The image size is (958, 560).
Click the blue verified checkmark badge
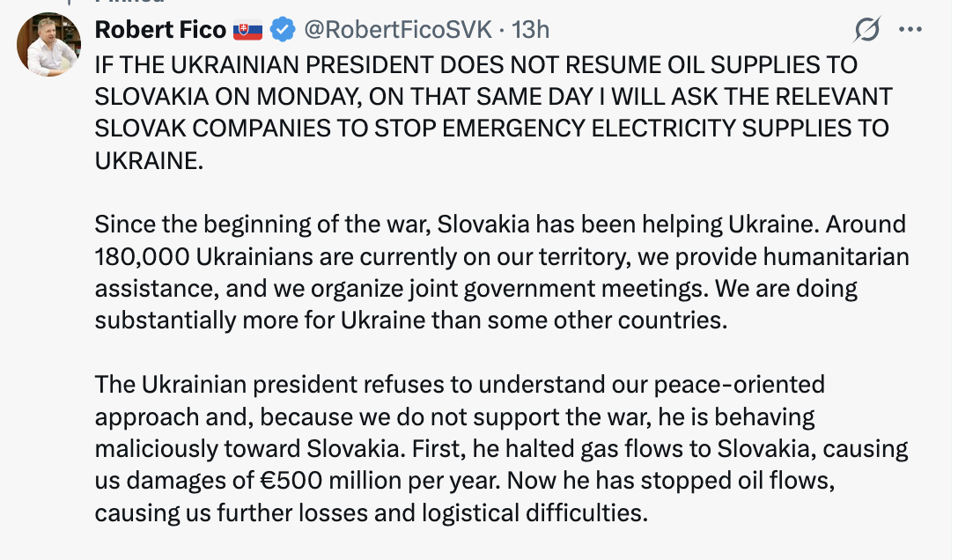point(281,30)
